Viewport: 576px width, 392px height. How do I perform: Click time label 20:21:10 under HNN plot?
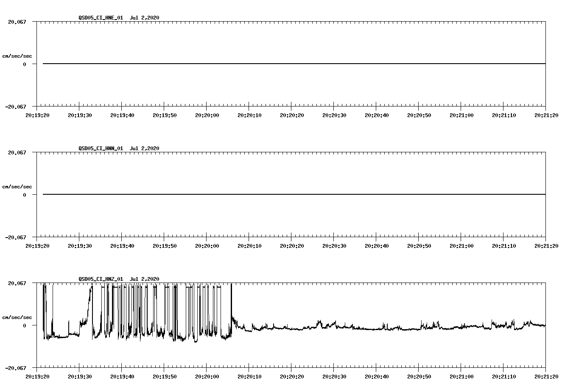coord(504,246)
